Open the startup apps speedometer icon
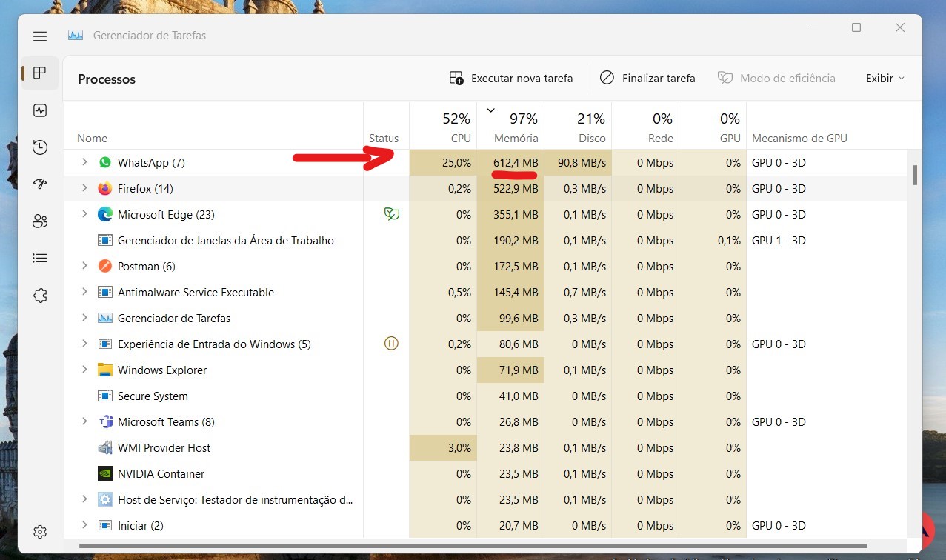Image resolution: width=946 pixels, height=560 pixels. pyautogui.click(x=39, y=184)
